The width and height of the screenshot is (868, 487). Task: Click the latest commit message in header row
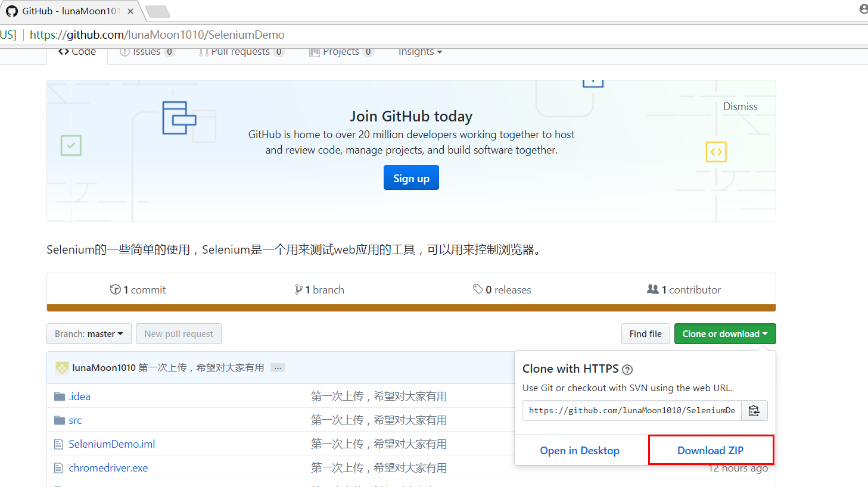(x=201, y=368)
